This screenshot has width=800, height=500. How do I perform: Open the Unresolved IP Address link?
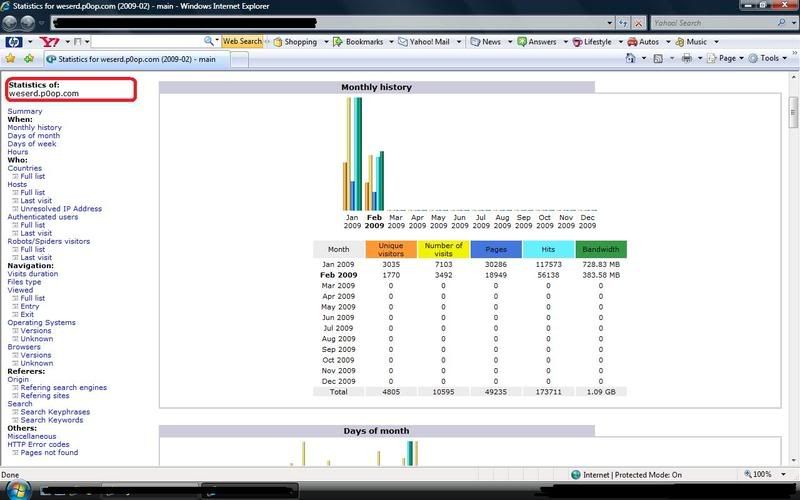pos(61,209)
